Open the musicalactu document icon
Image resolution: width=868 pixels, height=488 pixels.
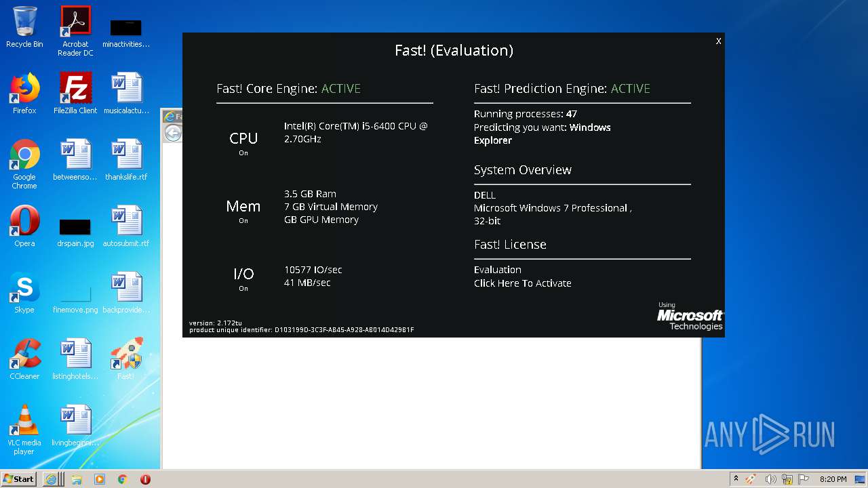(x=126, y=94)
